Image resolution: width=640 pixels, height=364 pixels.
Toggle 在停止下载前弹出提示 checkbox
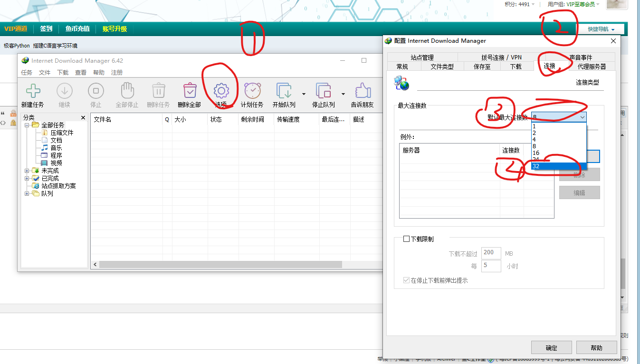pyautogui.click(x=406, y=280)
